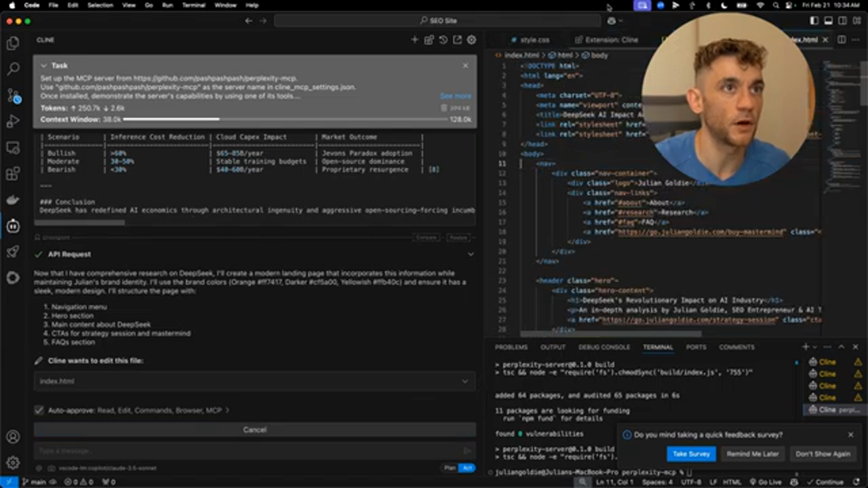Toggle primary side bar layout icon
This screenshot has height=488, width=868.
[x=814, y=21]
